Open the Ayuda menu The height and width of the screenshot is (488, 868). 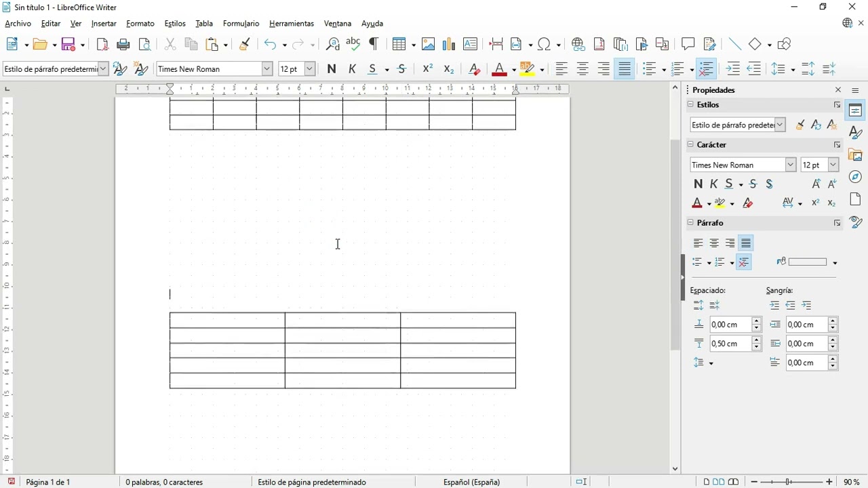pos(372,24)
